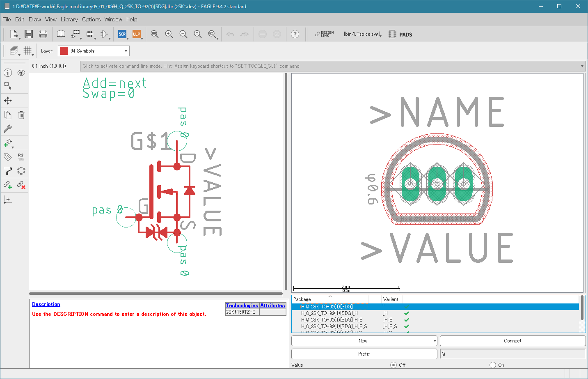Select the Move tool
This screenshot has height=379, width=588.
(8, 101)
